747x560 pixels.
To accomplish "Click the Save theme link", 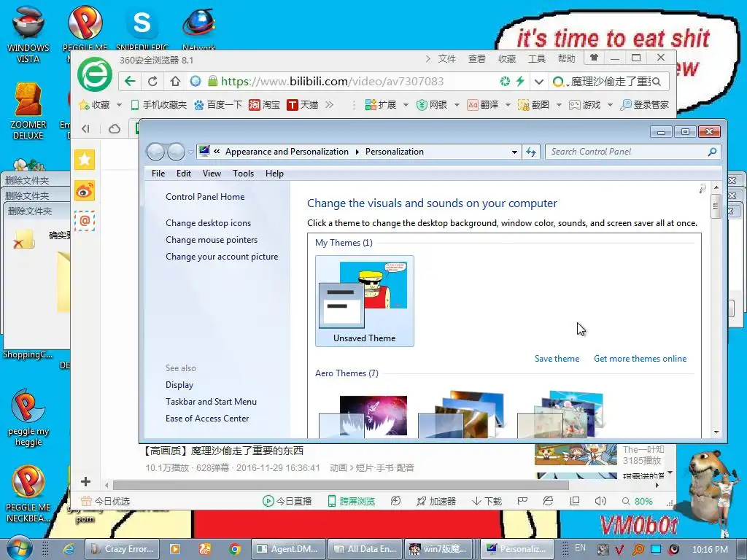I will (x=557, y=359).
